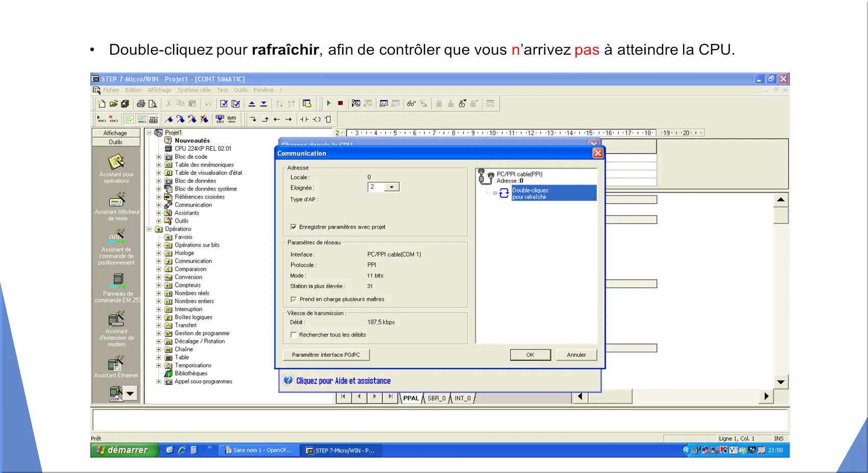Expand the Temporisations node
The width and height of the screenshot is (868, 473).
[x=159, y=365]
